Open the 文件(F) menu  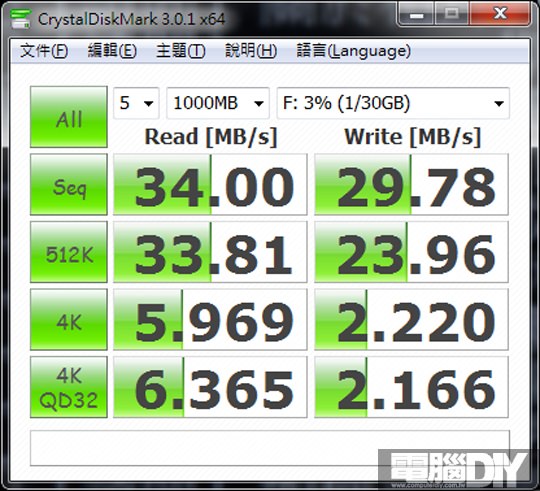(x=44, y=51)
